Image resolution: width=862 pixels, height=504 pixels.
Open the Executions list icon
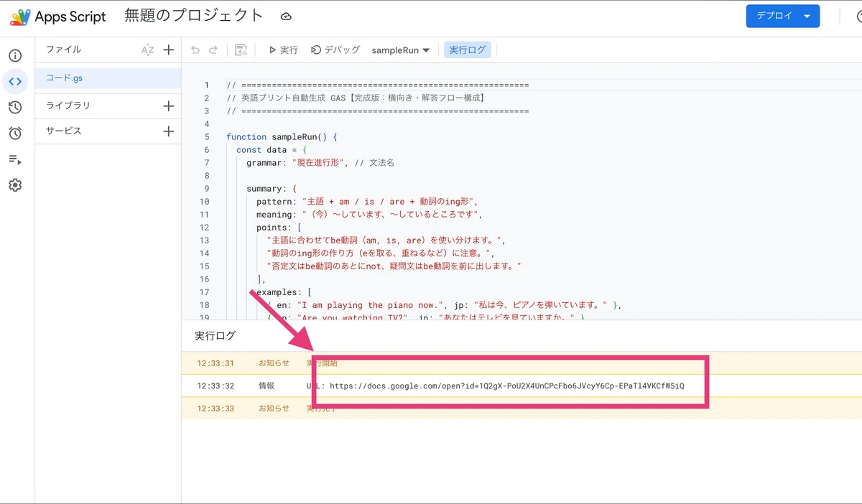pos(15,159)
